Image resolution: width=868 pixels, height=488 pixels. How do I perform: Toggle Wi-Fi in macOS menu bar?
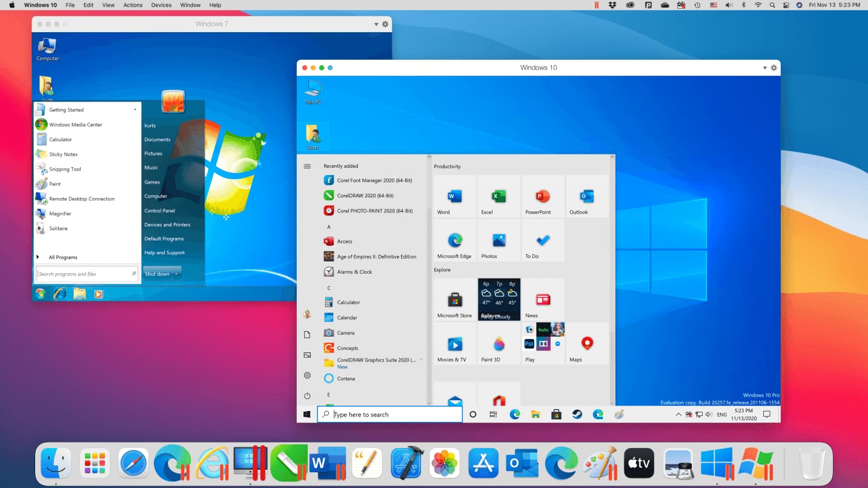coord(758,5)
